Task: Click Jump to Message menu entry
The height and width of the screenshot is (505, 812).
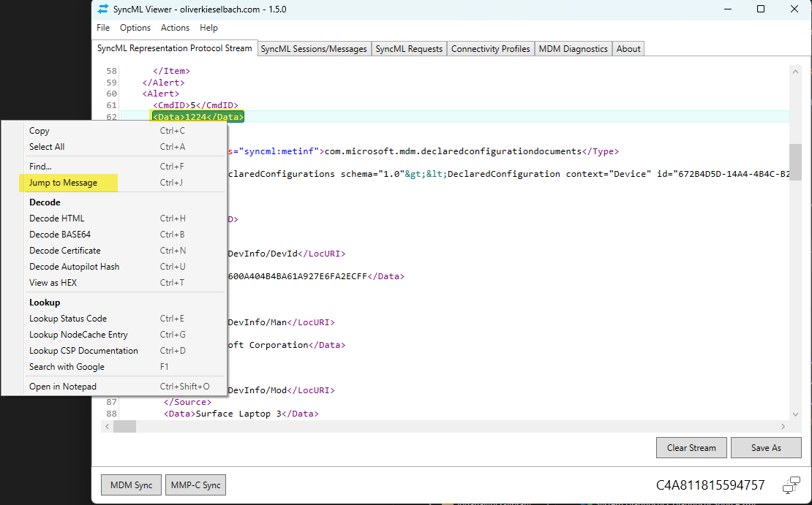Action: (x=114, y=182)
